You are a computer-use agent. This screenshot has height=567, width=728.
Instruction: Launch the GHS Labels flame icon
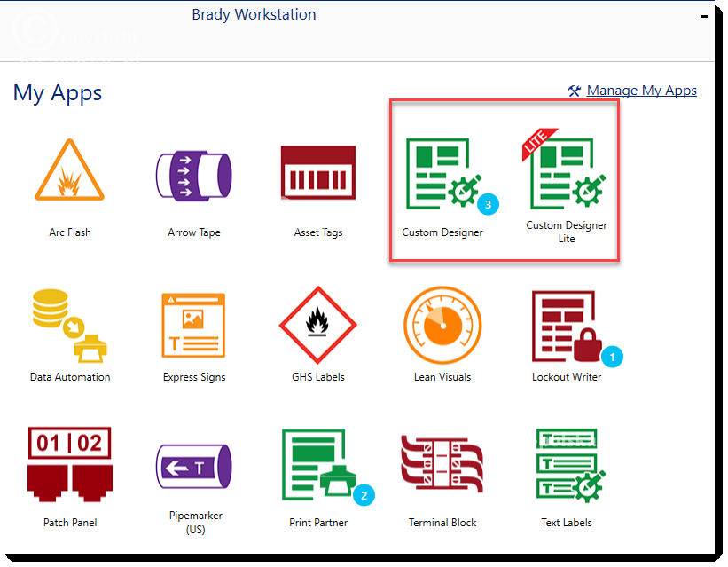tap(318, 325)
